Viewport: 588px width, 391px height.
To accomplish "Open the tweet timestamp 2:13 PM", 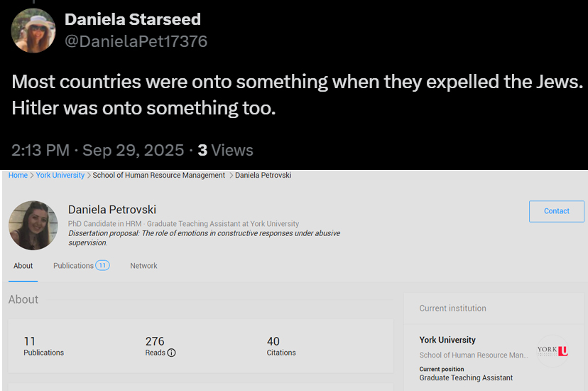I will coord(40,150).
